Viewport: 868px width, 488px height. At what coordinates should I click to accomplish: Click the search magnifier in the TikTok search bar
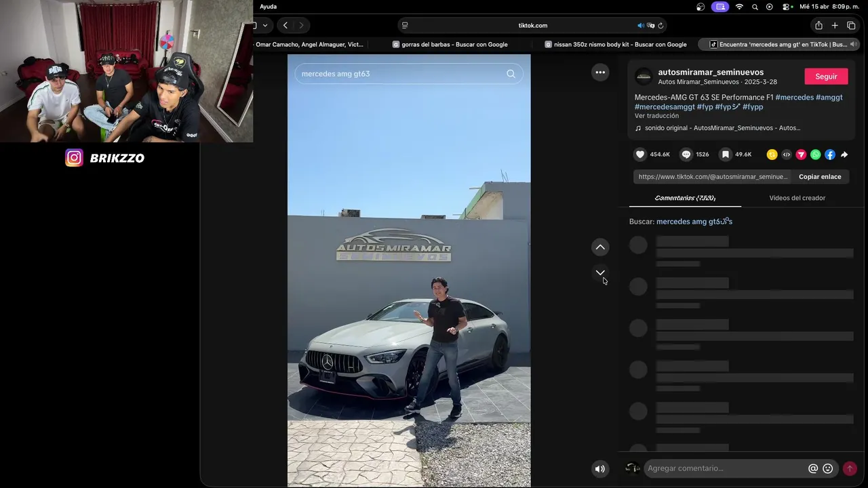[511, 74]
